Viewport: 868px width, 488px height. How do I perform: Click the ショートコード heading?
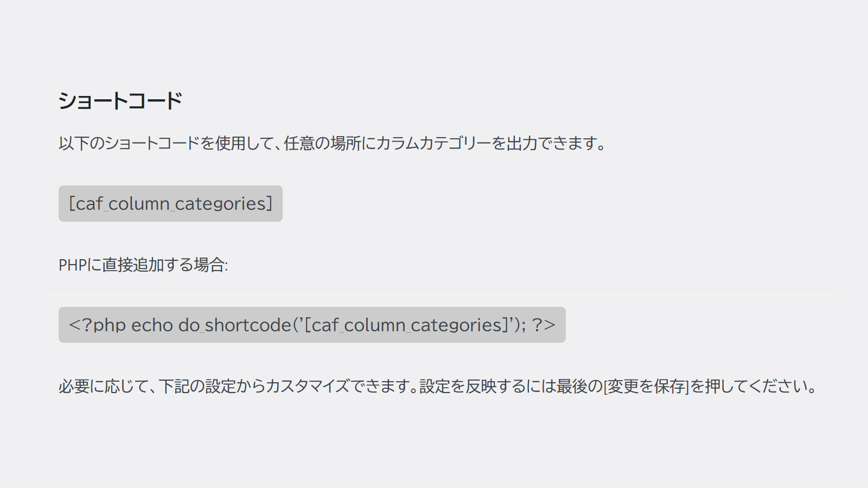[x=120, y=101]
